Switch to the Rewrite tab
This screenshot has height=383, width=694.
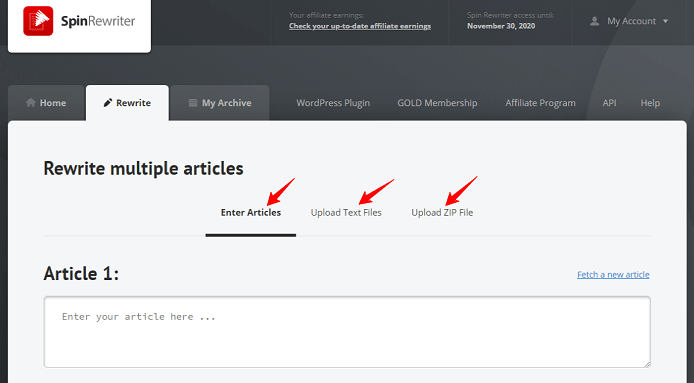tap(127, 103)
